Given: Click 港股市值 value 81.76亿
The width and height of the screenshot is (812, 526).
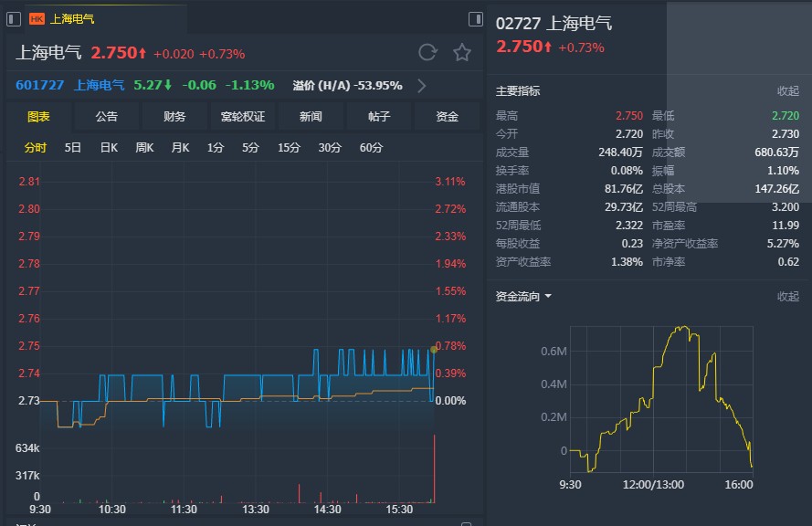Looking at the screenshot, I should (x=624, y=188).
